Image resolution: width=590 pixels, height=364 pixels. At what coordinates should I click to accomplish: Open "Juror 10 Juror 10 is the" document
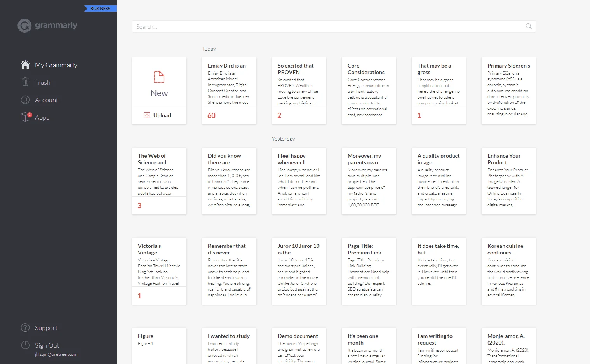(x=299, y=271)
